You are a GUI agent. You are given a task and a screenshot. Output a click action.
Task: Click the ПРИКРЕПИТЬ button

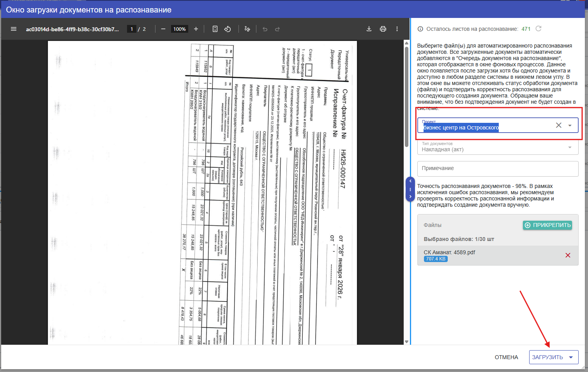547,225
